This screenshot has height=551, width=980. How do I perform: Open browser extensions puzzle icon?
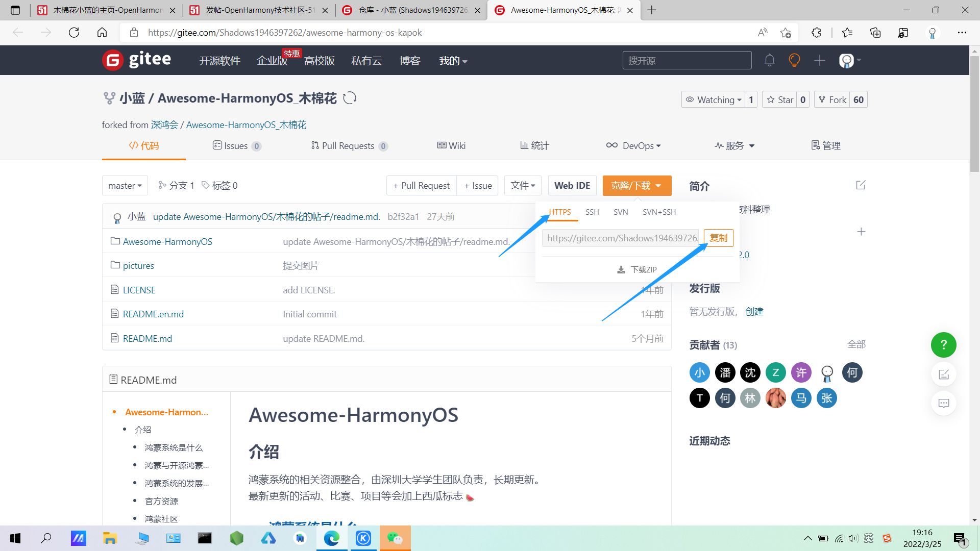pos(816,33)
